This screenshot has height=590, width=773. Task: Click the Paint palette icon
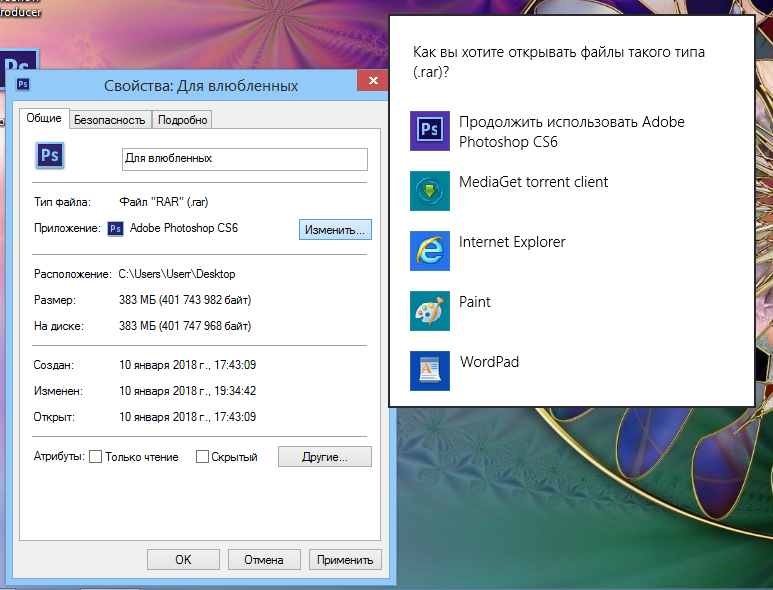pyautogui.click(x=429, y=311)
